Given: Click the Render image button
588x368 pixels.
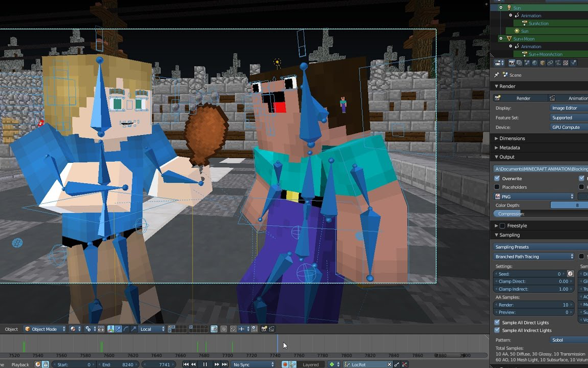Looking at the screenshot, I should point(520,98).
